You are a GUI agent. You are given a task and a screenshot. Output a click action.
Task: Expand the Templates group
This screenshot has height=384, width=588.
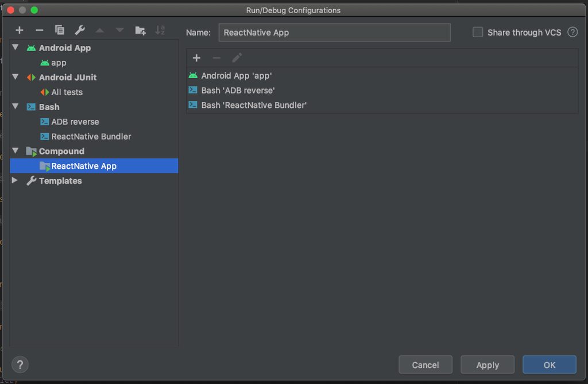(14, 180)
